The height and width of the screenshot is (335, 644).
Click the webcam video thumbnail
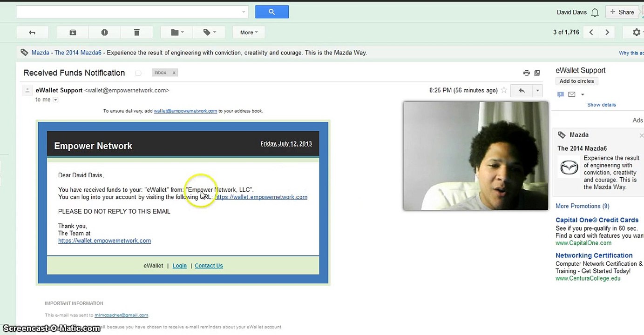coord(475,156)
